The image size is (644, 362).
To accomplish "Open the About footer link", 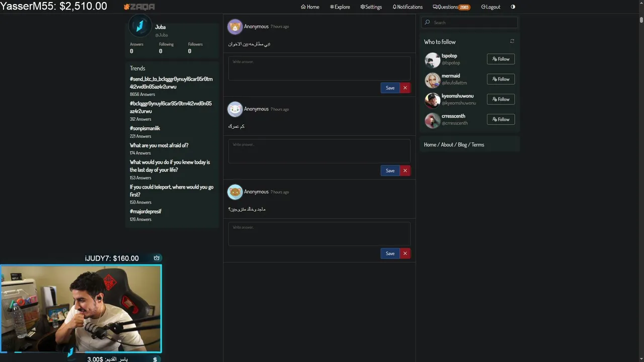I will [447, 145].
